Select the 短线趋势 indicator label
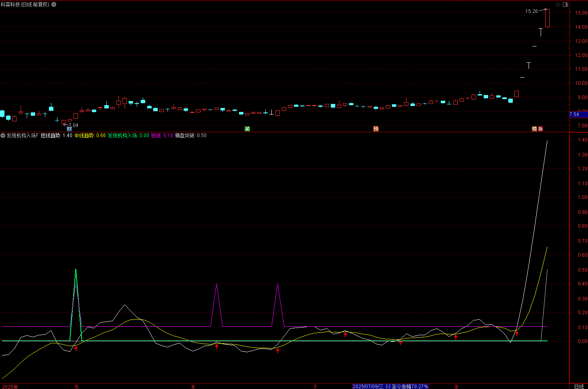This screenshot has width=588, height=389. point(51,135)
